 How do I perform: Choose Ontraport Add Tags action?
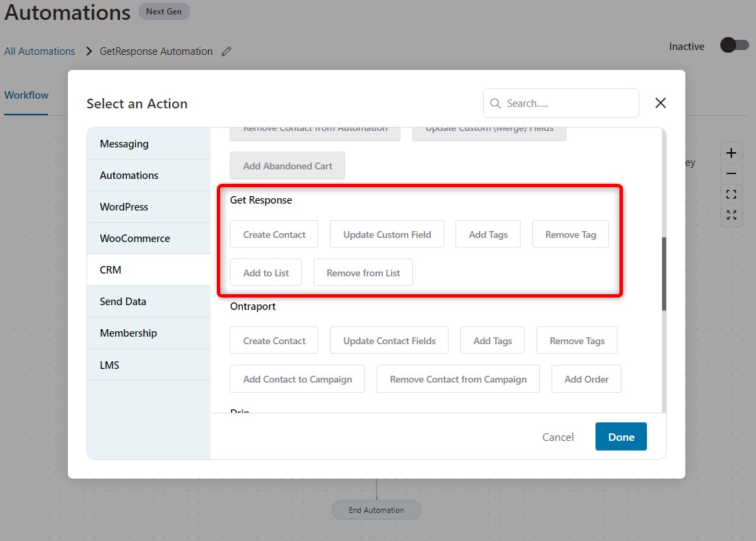493,341
